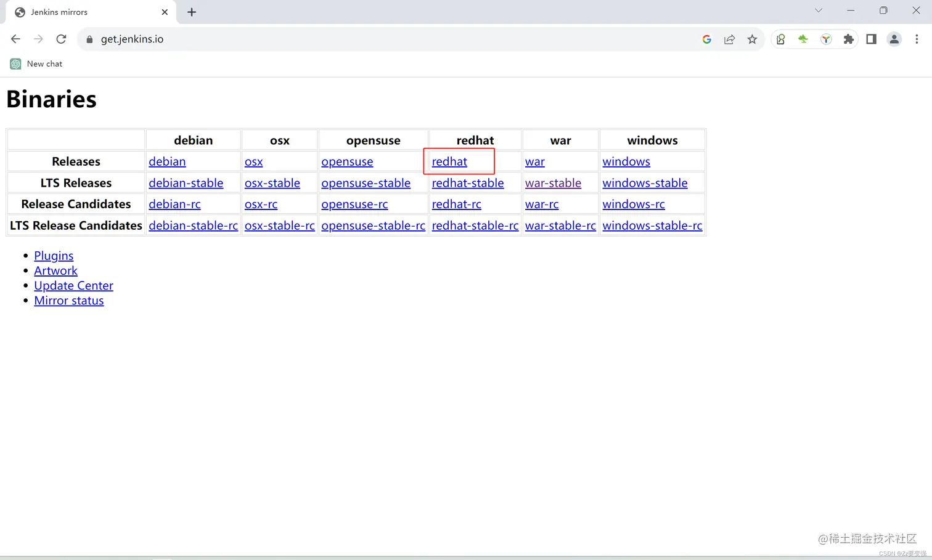The image size is (932, 560).
Task: Open the windows-stable link
Action: [645, 183]
